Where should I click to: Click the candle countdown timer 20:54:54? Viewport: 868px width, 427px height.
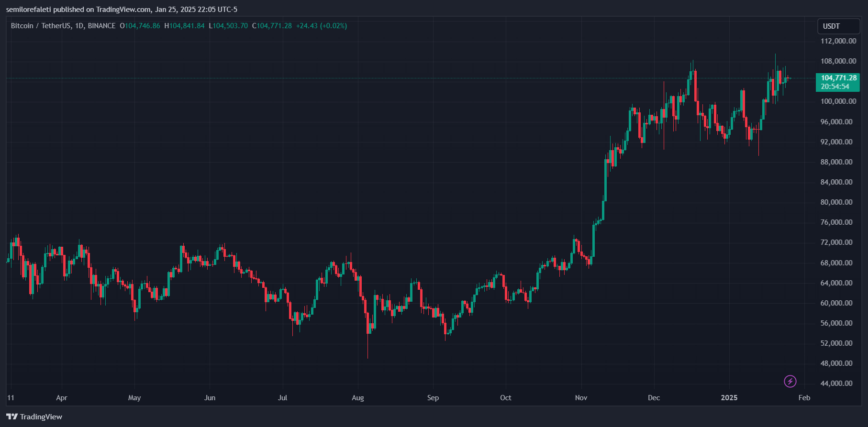tap(835, 87)
